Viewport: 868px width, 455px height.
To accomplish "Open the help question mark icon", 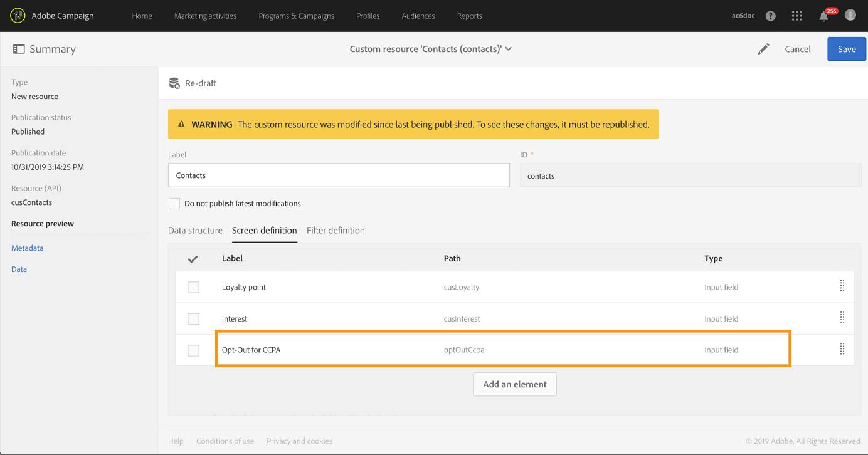I will click(x=771, y=16).
